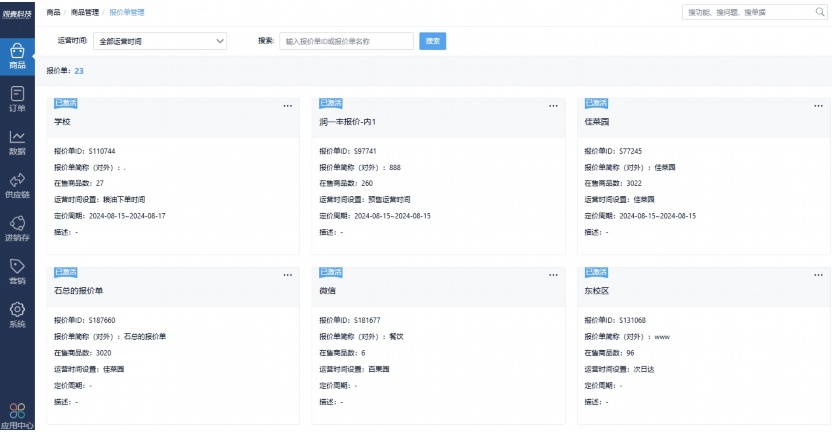
Task: Open the 订单 sidebar section
Action: coord(17,99)
